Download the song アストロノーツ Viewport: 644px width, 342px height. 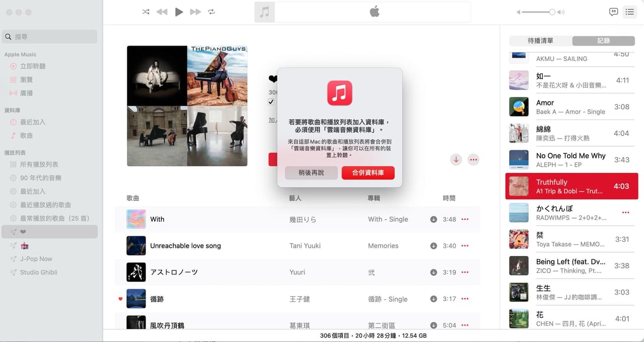(x=434, y=272)
